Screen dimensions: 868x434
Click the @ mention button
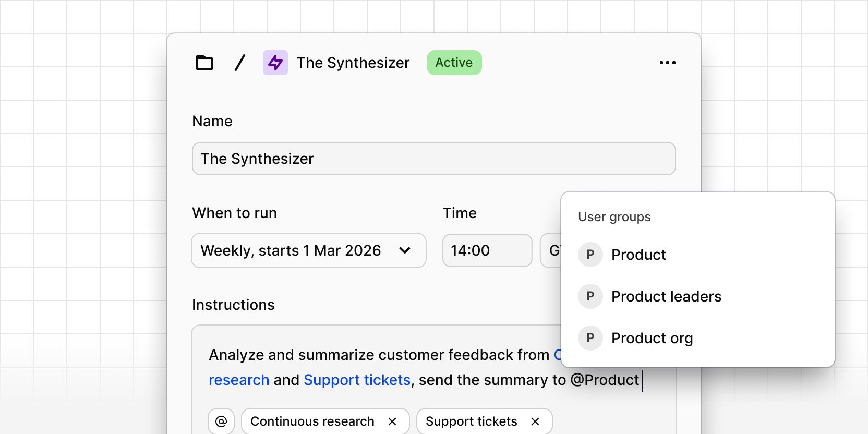tap(221, 421)
